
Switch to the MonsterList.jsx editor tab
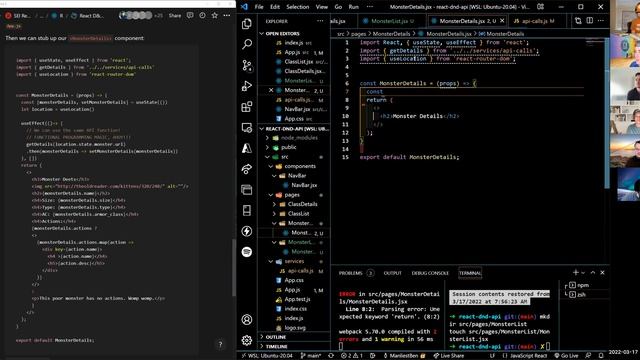(391, 21)
